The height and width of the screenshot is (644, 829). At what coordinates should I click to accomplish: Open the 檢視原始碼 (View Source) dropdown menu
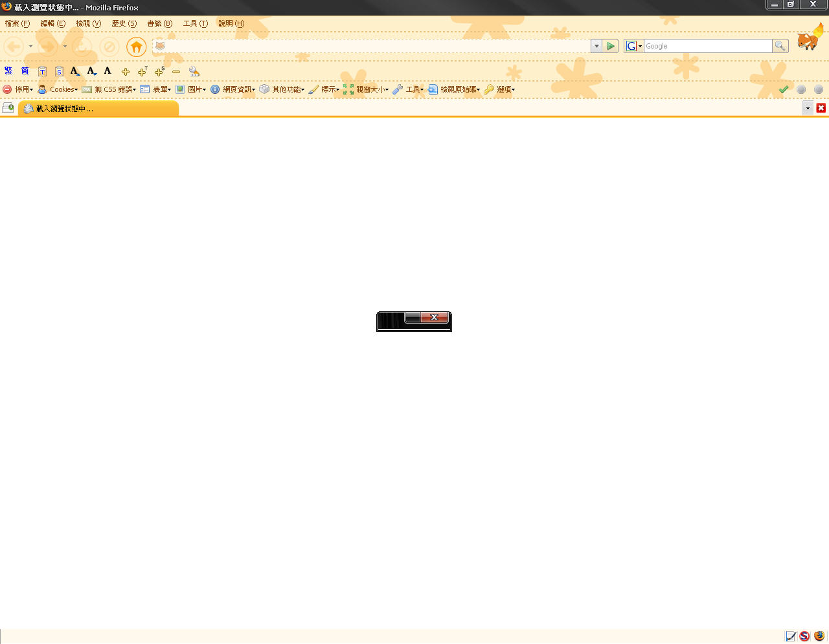point(454,89)
